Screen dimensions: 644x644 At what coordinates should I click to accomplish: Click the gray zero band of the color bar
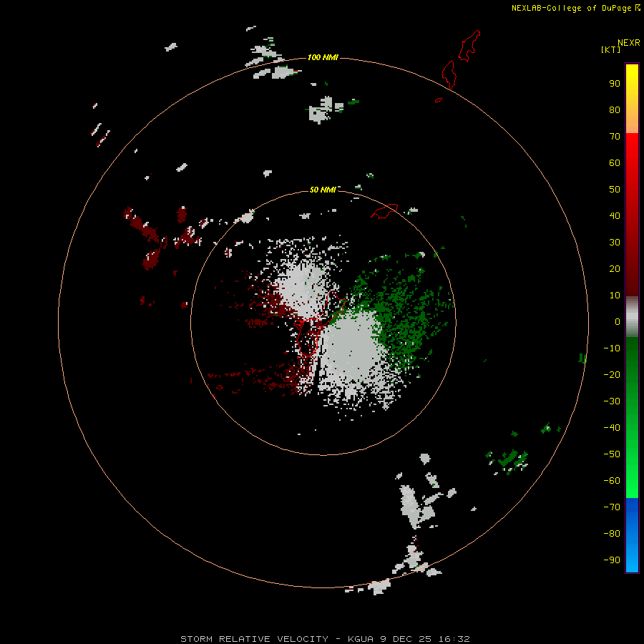632,317
